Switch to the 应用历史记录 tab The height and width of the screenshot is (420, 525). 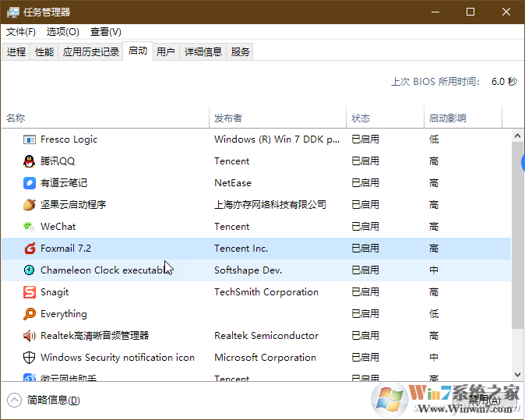tap(90, 52)
